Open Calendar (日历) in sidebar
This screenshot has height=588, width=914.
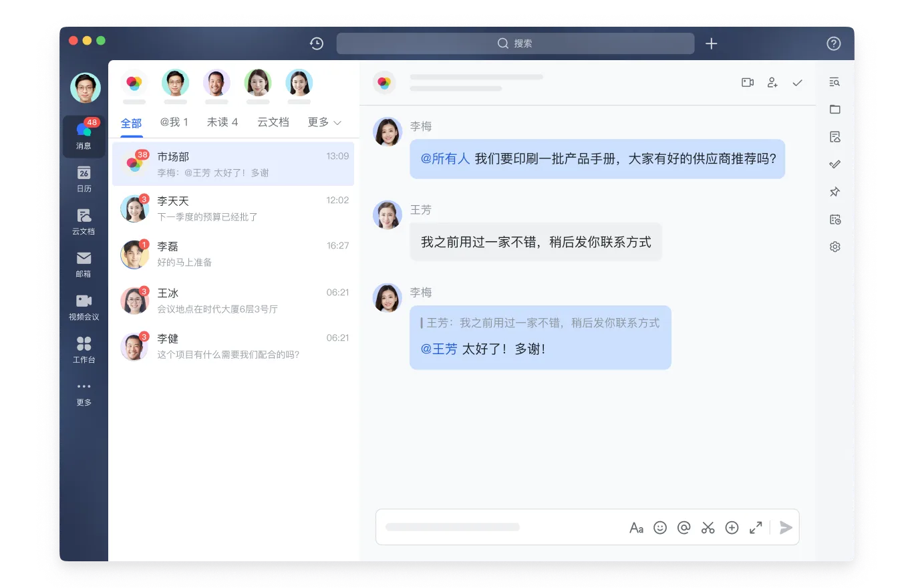(x=84, y=178)
